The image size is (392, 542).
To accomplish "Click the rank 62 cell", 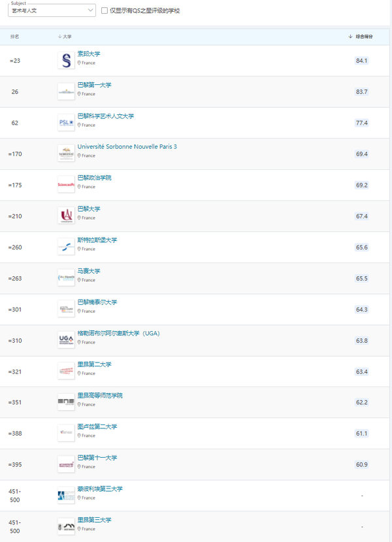I will tap(15, 123).
